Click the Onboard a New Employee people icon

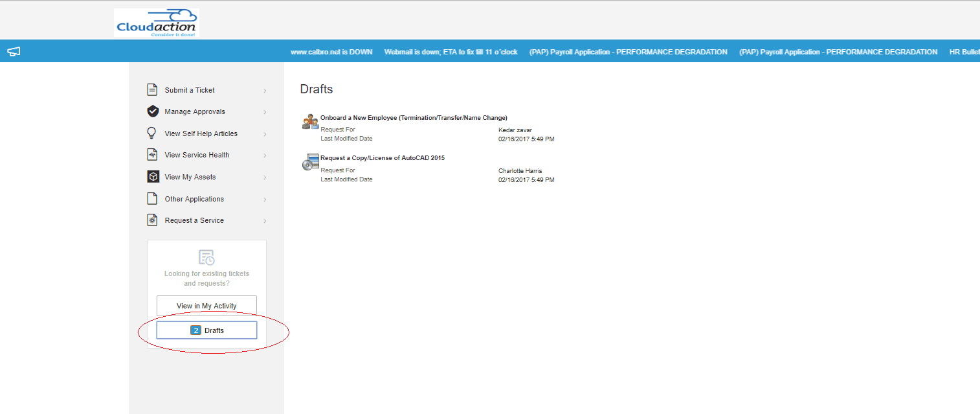(310, 121)
